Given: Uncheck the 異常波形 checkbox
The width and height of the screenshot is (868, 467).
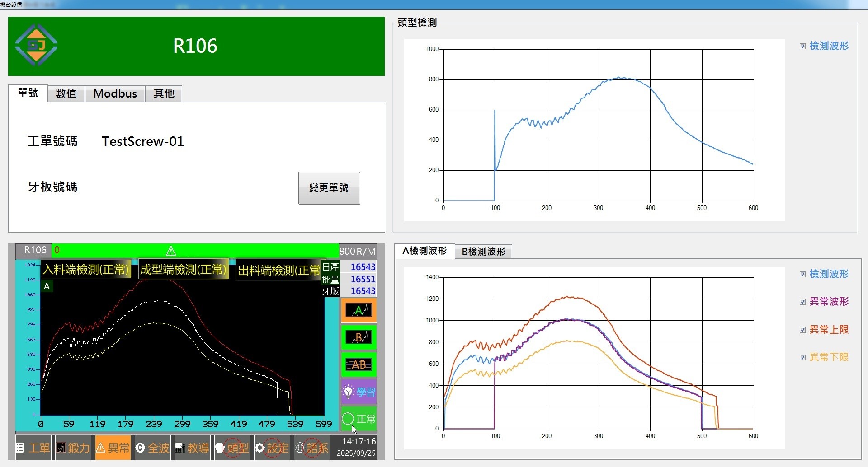Looking at the screenshot, I should pyautogui.click(x=802, y=302).
